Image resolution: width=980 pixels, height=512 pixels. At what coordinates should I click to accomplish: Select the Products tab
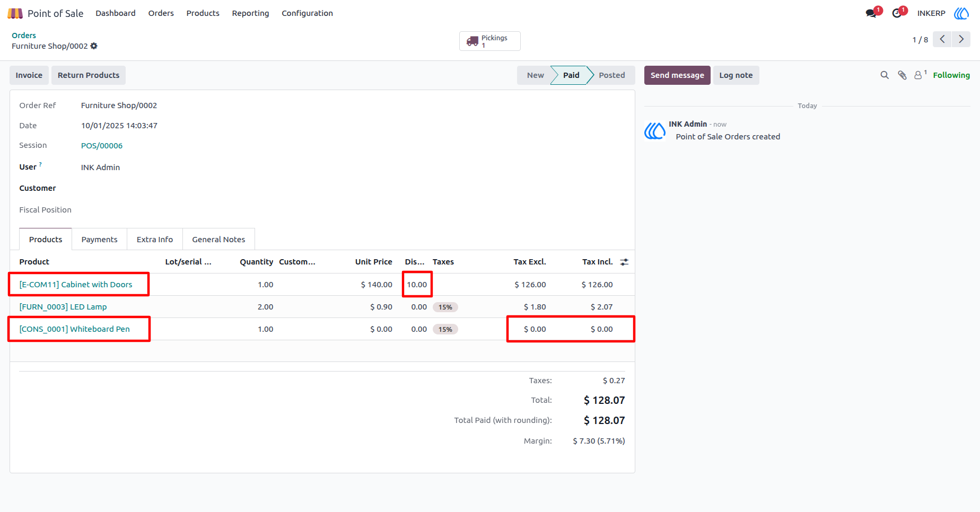coord(46,240)
